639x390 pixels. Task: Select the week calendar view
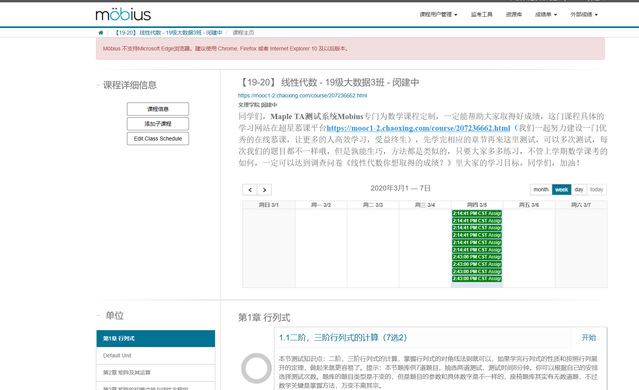tap(562, 189)
